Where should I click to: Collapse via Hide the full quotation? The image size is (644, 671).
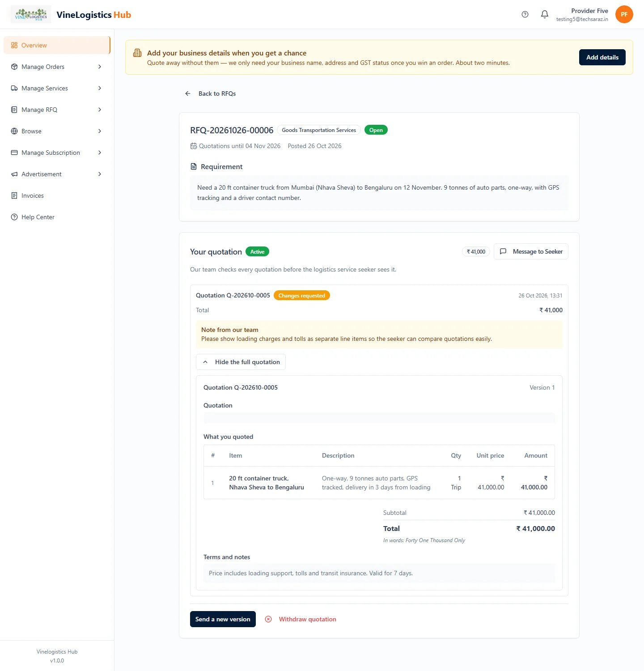click(x=241, y=362)
